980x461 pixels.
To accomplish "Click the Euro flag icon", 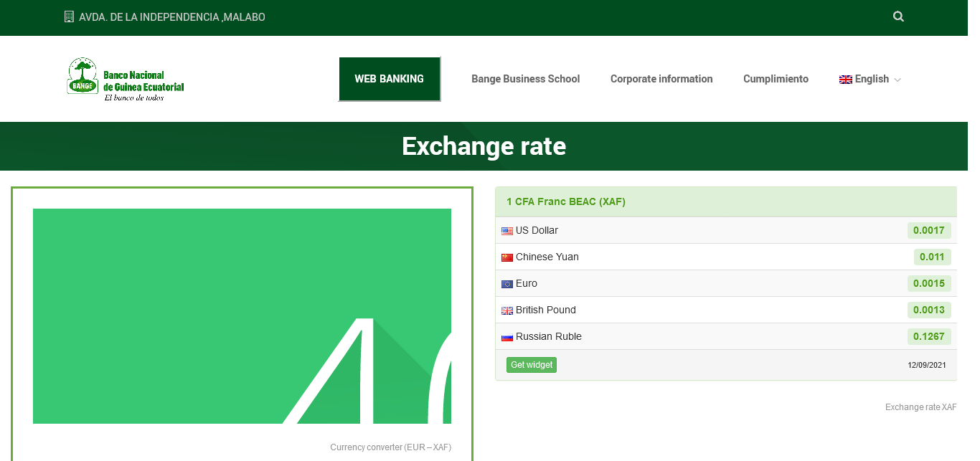I will pos(507,284).
